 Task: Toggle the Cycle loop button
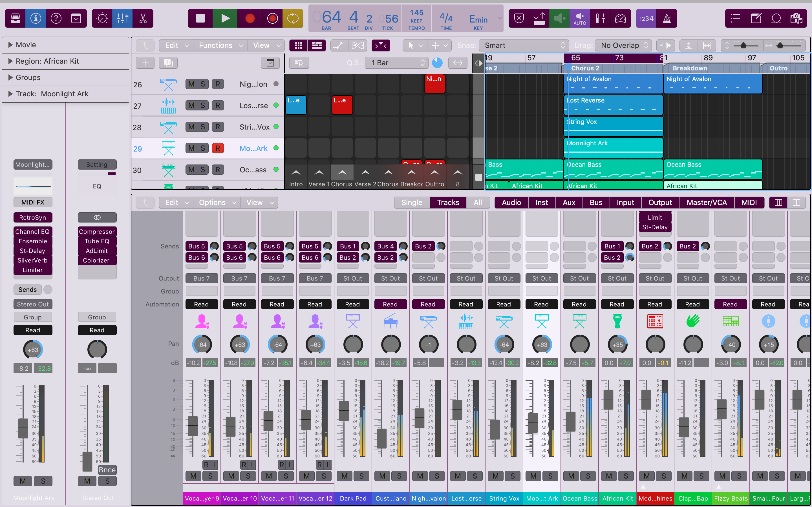(293, 18)
